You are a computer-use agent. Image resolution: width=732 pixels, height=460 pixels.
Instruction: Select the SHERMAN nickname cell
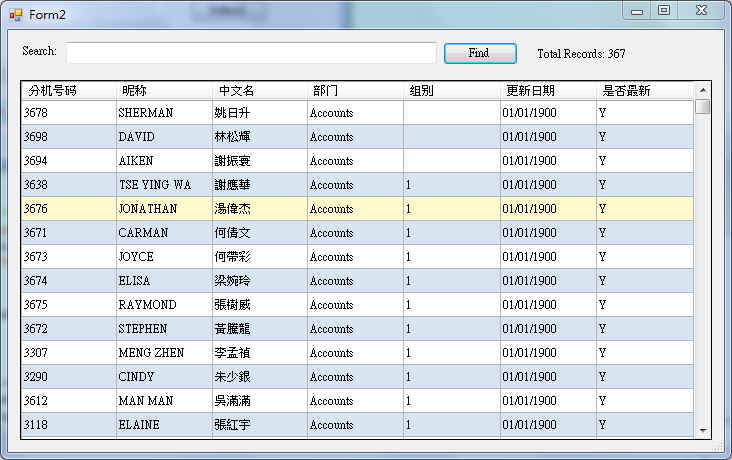point(164,113)
